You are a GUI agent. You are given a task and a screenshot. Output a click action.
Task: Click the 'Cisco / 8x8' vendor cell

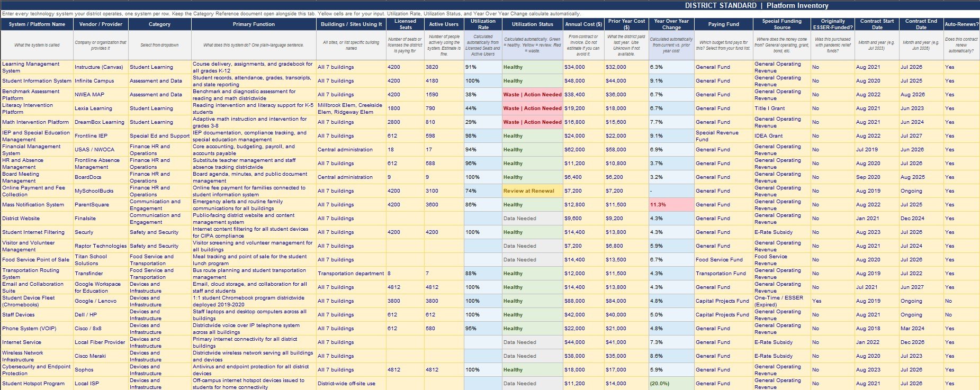tap(101, 329)
